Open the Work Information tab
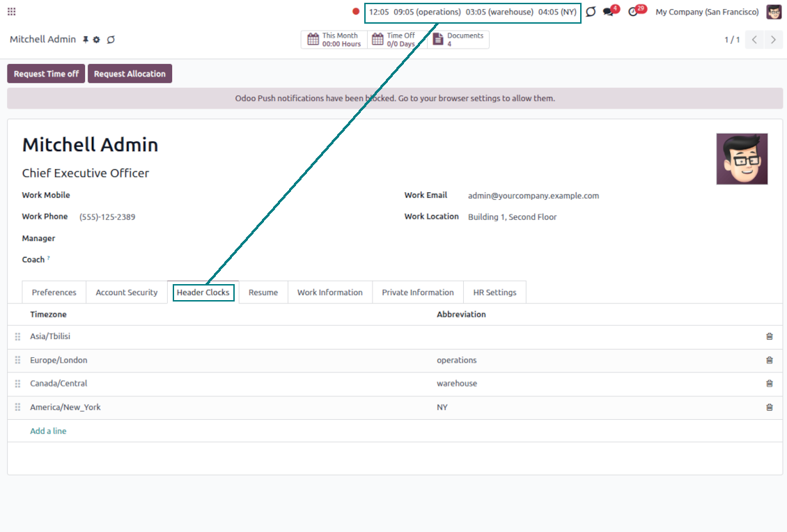Screen dimensions: 787x532 point(329,292)
